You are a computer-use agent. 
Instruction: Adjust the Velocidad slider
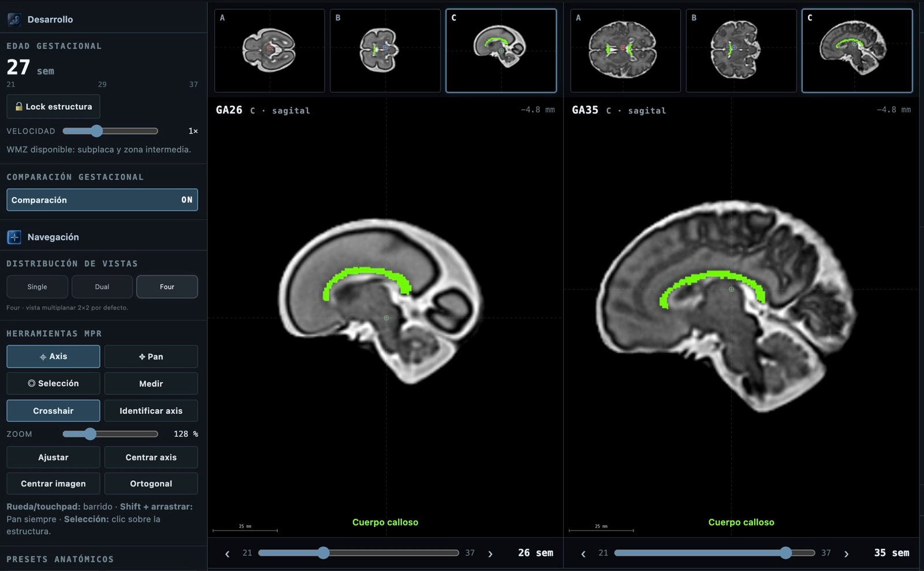tap(110, 131)
